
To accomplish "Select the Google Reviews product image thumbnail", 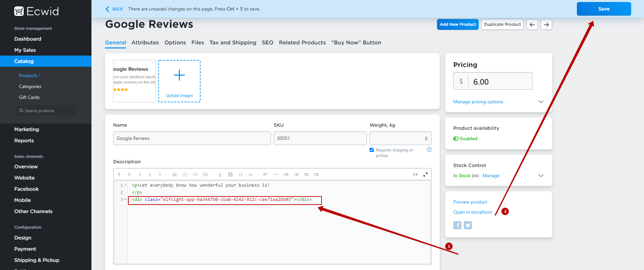I will 134,81.
